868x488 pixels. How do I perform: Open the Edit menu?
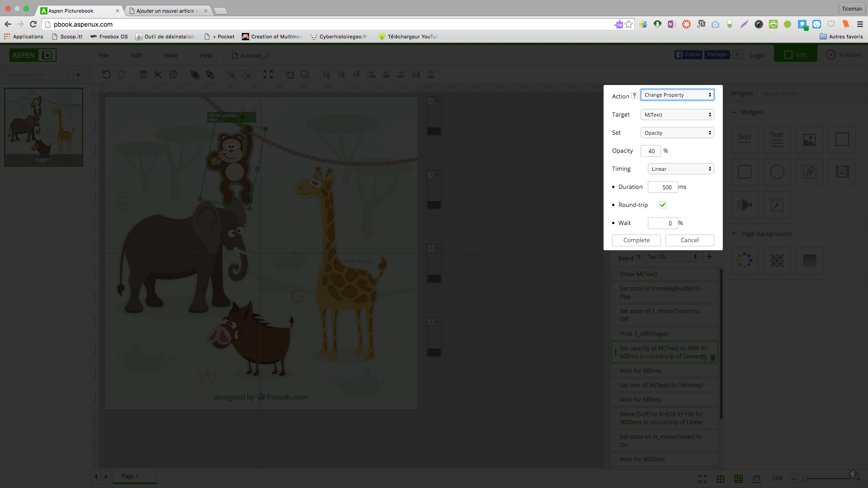point(137,55)
